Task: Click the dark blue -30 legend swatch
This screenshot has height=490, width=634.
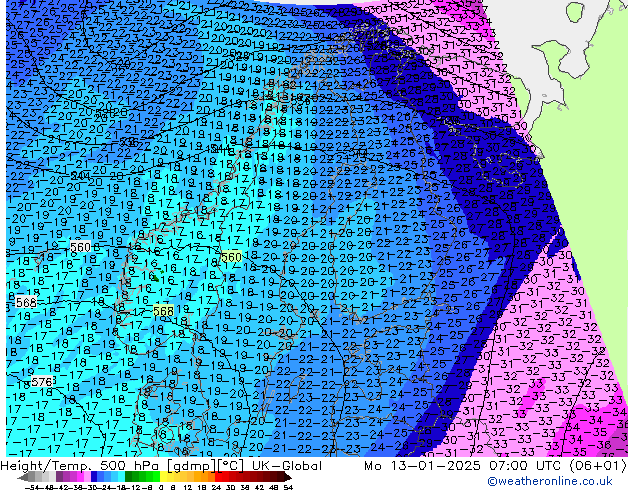Action: [94, 478]
